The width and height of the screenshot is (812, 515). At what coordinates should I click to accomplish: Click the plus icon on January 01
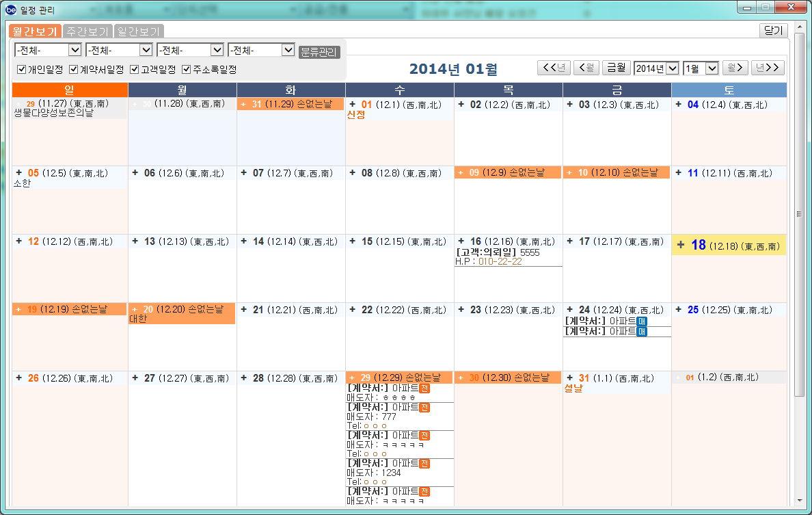352,105
